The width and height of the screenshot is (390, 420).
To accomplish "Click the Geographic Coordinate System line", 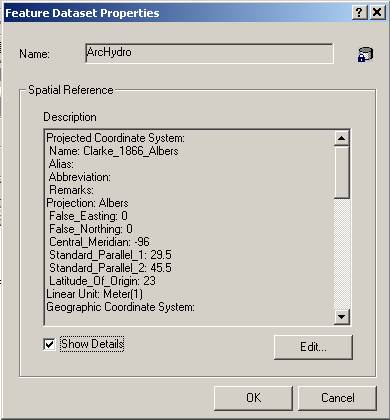I will [120, 307].
